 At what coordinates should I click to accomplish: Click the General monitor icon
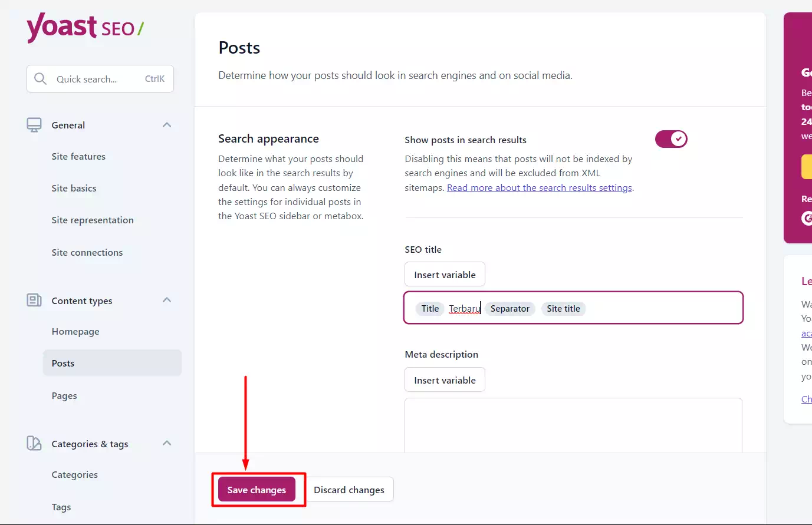34,125
